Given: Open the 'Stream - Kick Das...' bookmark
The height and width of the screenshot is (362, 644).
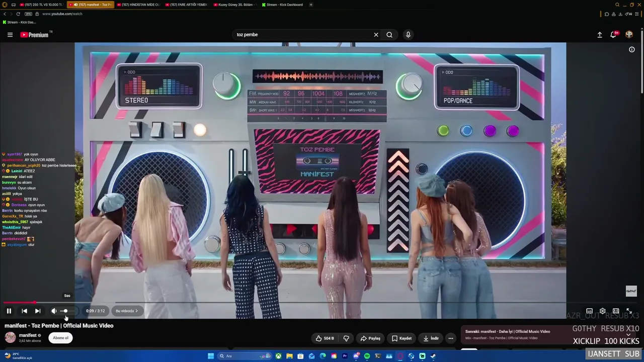Looking at the screenshot, I should (x=19, y=22).
